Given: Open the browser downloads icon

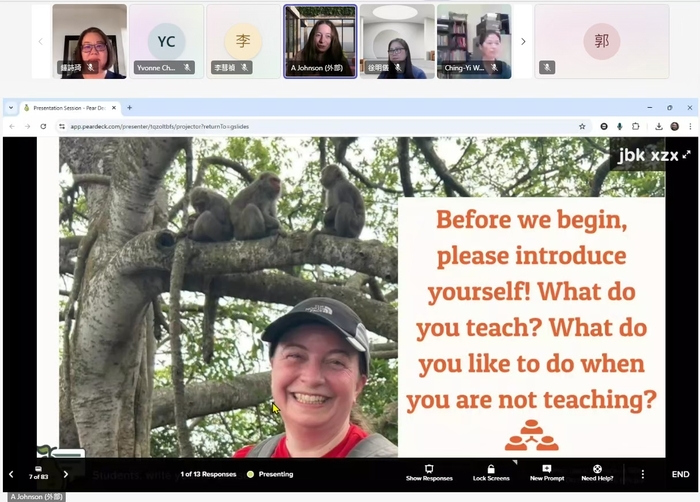Looking at the screenshot, I should coord(659,126).
